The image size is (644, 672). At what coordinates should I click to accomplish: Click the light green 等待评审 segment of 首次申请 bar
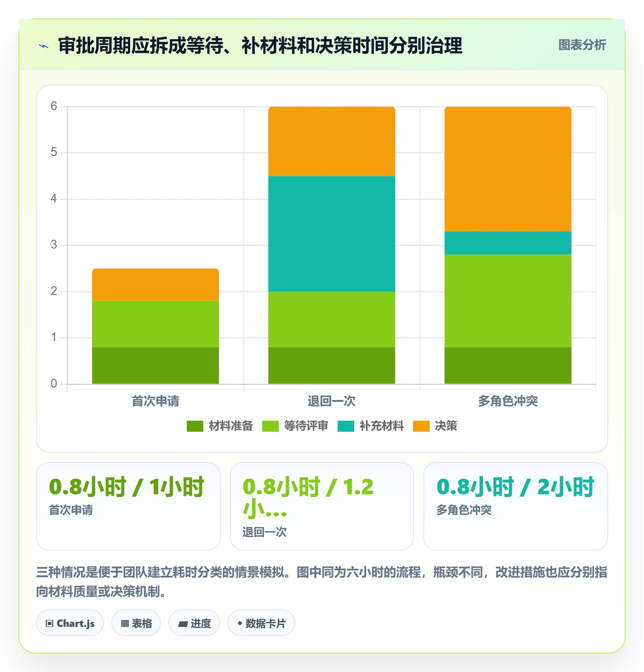click(x=155, y=324)
